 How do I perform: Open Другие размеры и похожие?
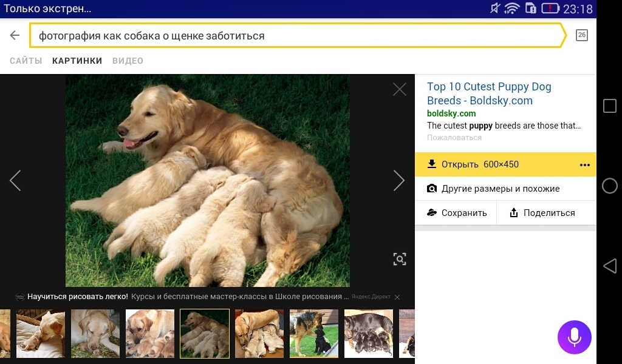click(500, 189)
